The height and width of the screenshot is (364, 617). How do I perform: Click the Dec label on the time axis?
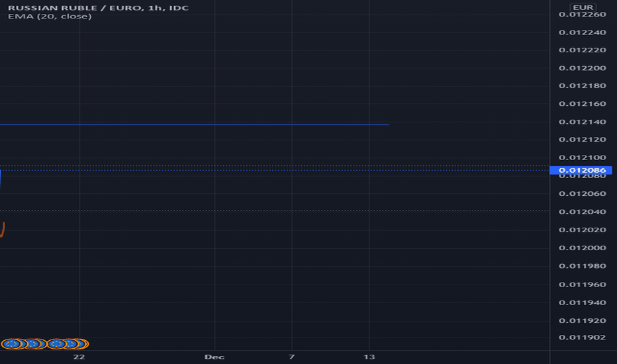(x=214, y=357)
